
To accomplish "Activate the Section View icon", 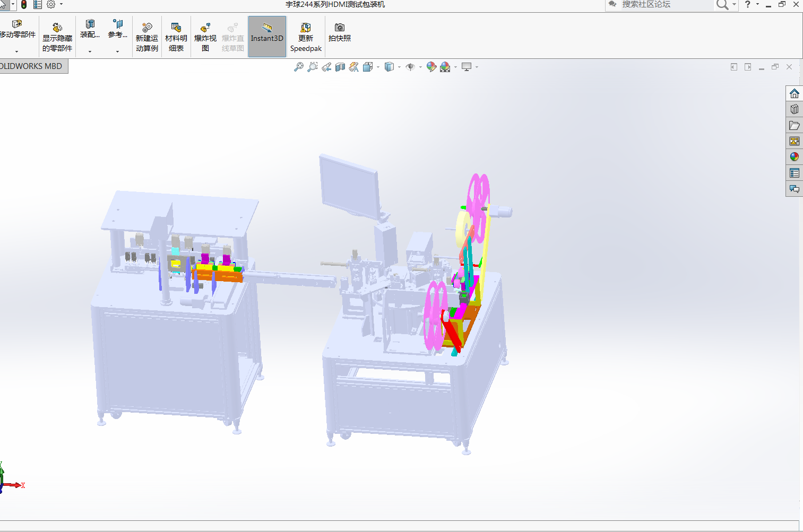I will 340,67.
